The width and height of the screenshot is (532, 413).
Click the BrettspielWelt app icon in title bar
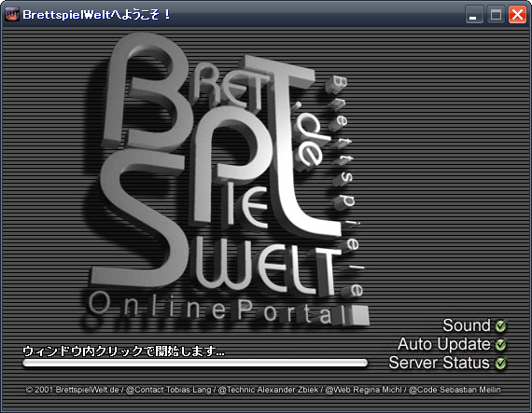point(12,15)
